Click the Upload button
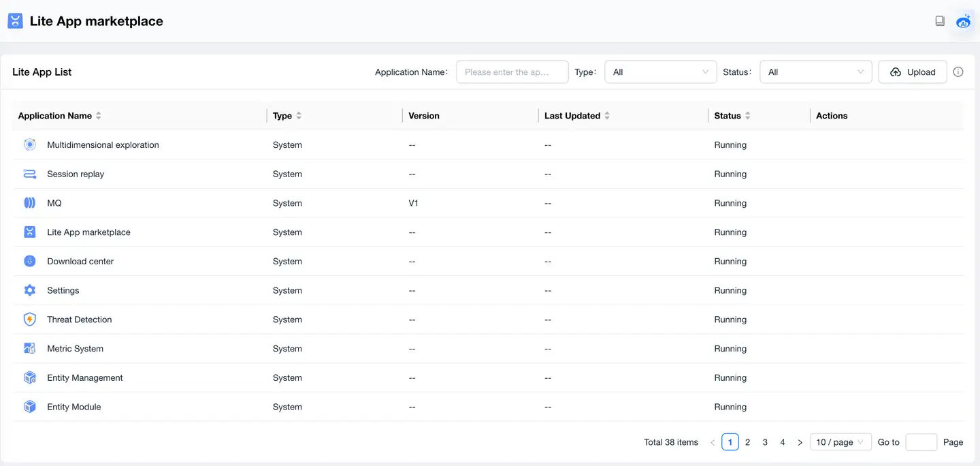 tap(912, 72)
